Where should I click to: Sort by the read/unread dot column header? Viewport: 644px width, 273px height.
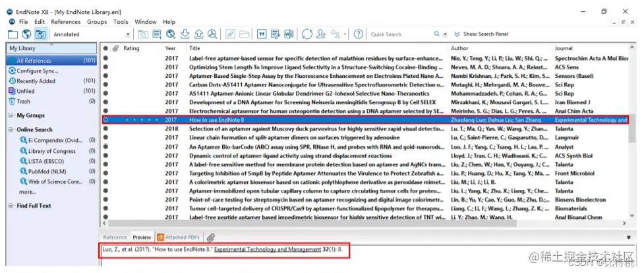[105, 48]
